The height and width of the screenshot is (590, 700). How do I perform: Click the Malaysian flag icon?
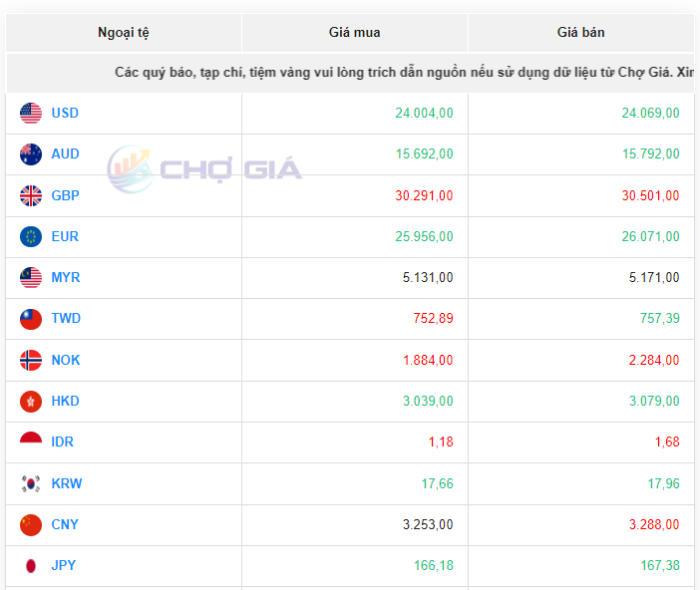31,278
